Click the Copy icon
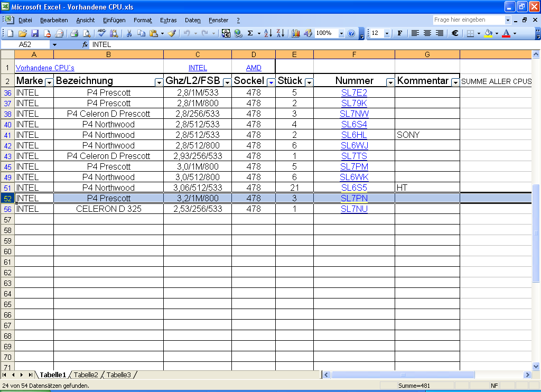The height and width of the screenshot is (392, 541). 141,33
